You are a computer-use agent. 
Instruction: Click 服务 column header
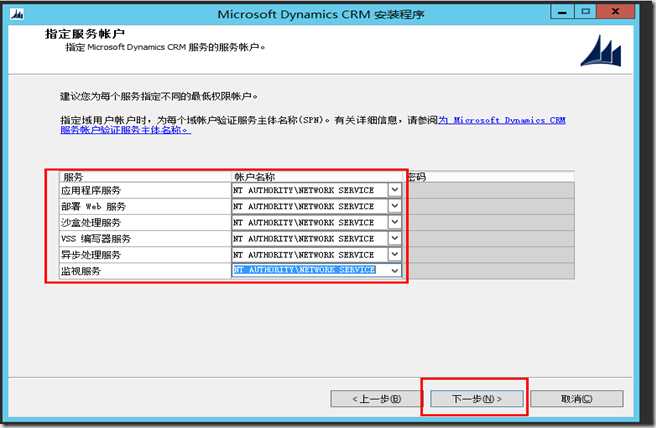(x=145, y=177)
